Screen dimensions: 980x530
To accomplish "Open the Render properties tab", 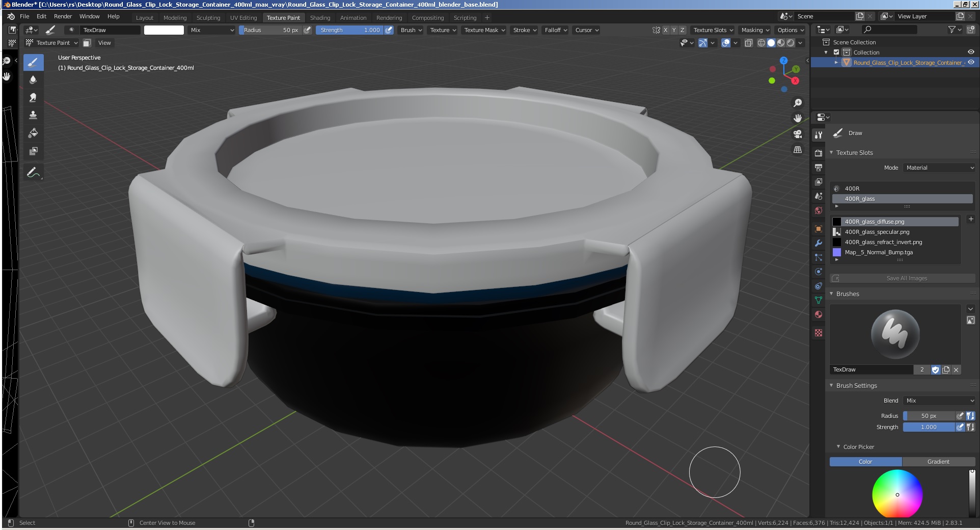I will point(819,153).
